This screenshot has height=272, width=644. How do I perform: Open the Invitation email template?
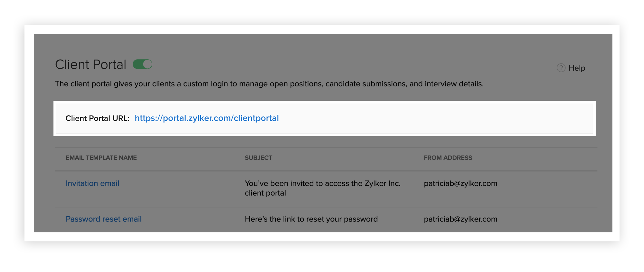[x=92, y=183]
